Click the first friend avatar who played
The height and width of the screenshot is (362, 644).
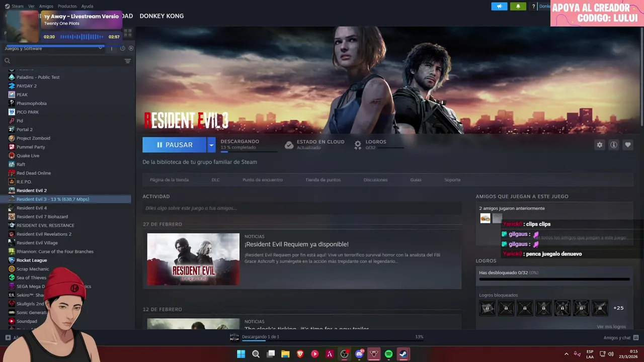pos(485,218)
